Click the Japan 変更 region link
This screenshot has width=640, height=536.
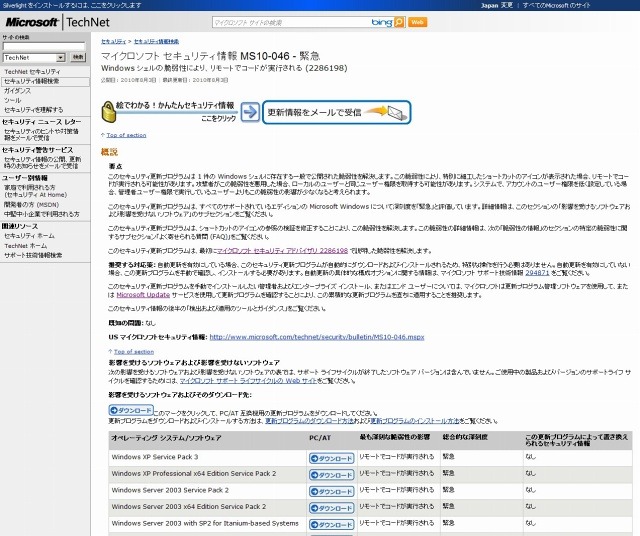[497, 5]
